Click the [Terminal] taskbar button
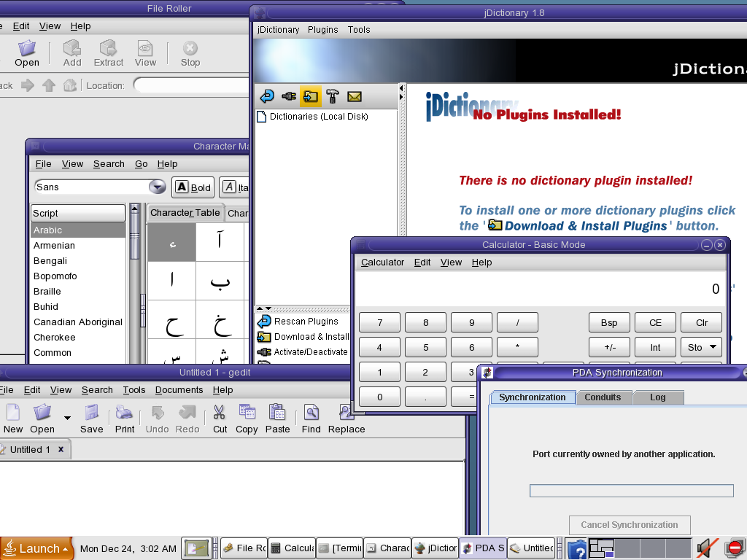Viewport: 747px width, 560px height. (x=340, y=548)
